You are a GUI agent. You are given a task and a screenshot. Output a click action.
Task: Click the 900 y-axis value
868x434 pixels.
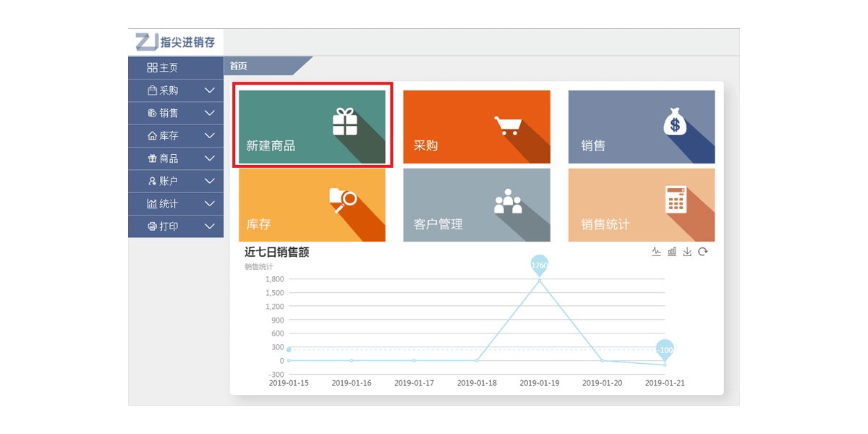[278, 320]
